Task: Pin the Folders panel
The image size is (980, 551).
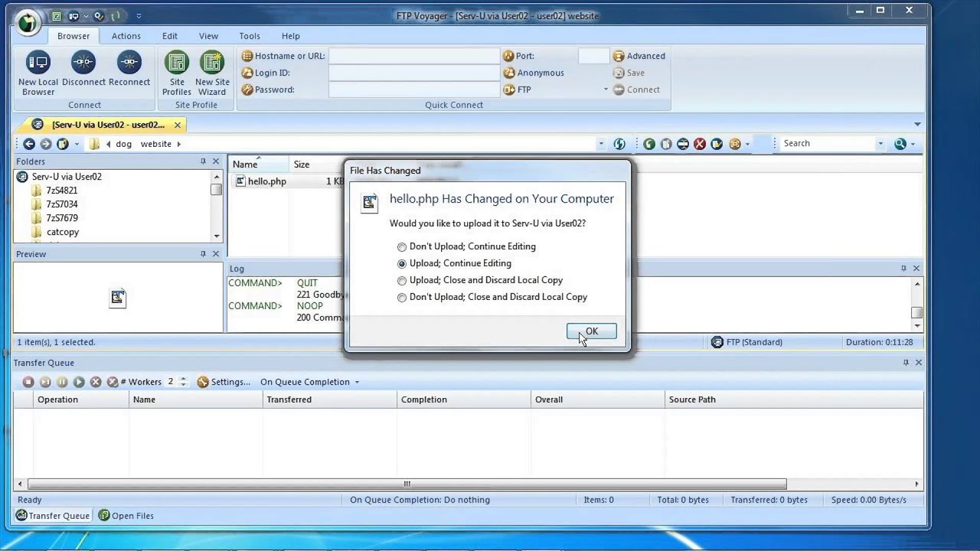Action: (203, 161)
